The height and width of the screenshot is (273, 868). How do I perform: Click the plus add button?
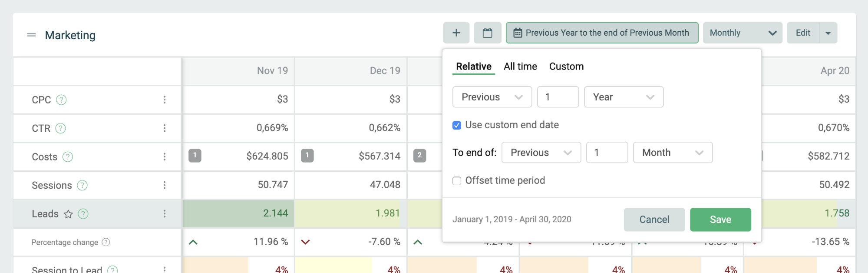tap(456, 33)
